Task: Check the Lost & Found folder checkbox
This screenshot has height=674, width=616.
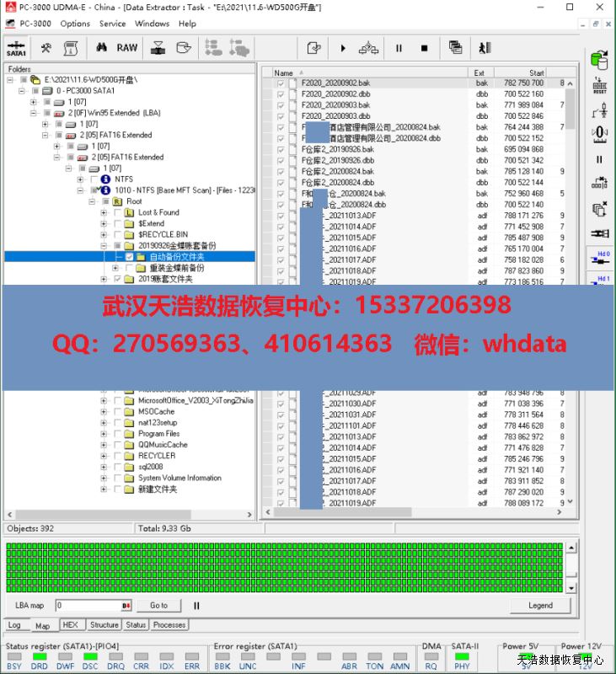Action: 117,213
